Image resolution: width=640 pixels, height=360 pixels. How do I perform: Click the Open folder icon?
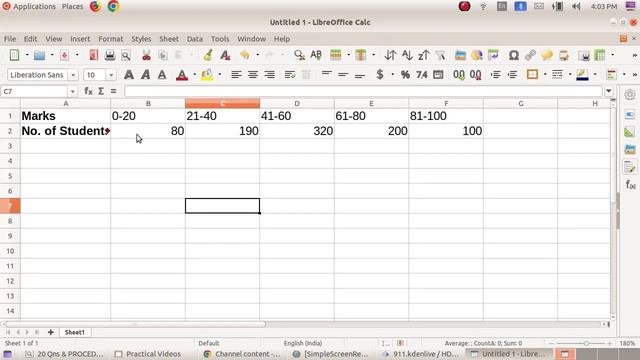tap(40, 55)
